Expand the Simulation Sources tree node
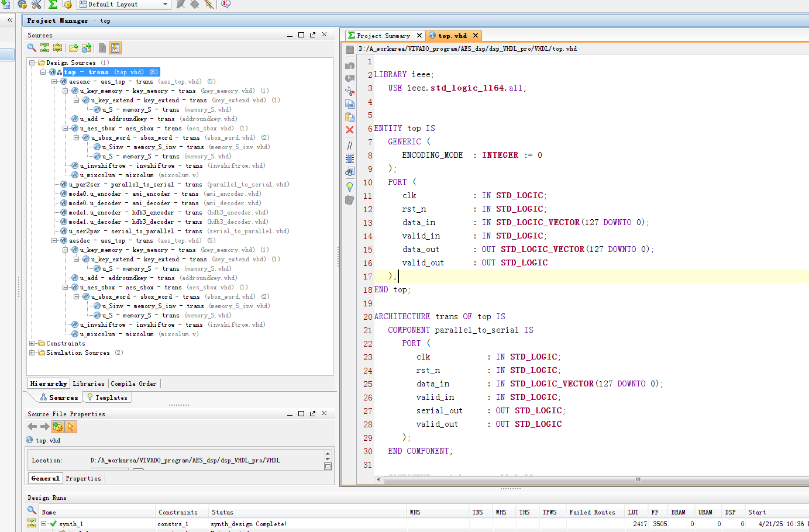809x532 pixels. pyautogui.click(x=32, y=353)
